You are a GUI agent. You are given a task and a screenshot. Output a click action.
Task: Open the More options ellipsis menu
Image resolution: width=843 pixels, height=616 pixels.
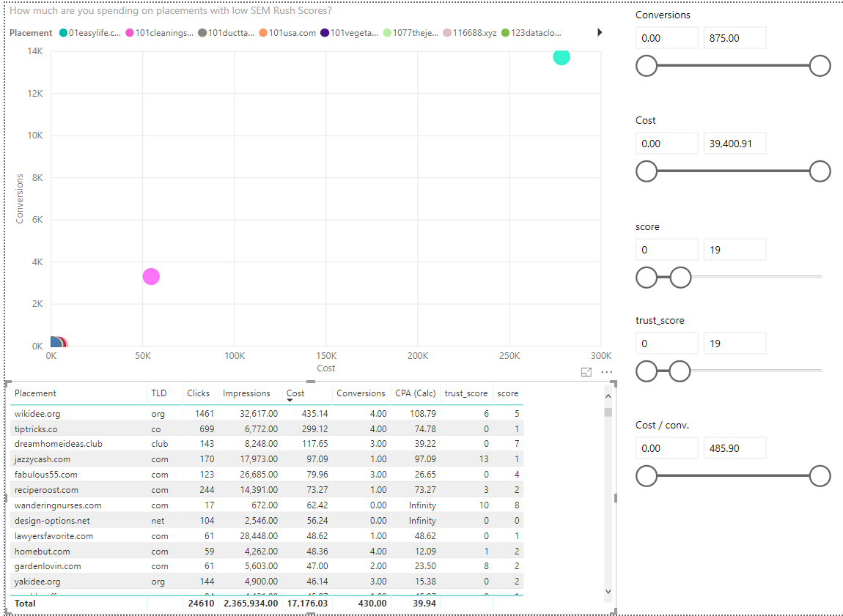tap(606, 372)
